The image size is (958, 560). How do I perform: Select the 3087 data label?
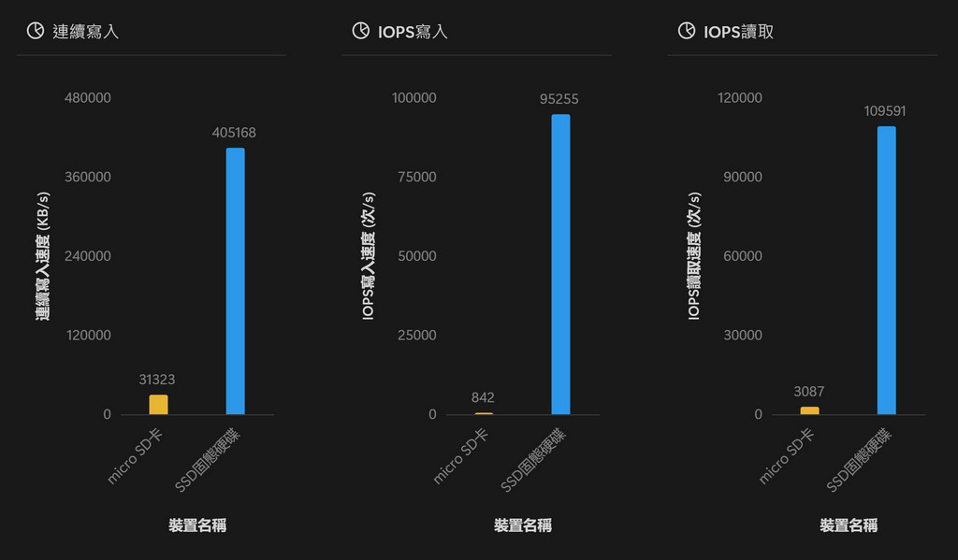[808, 392]
